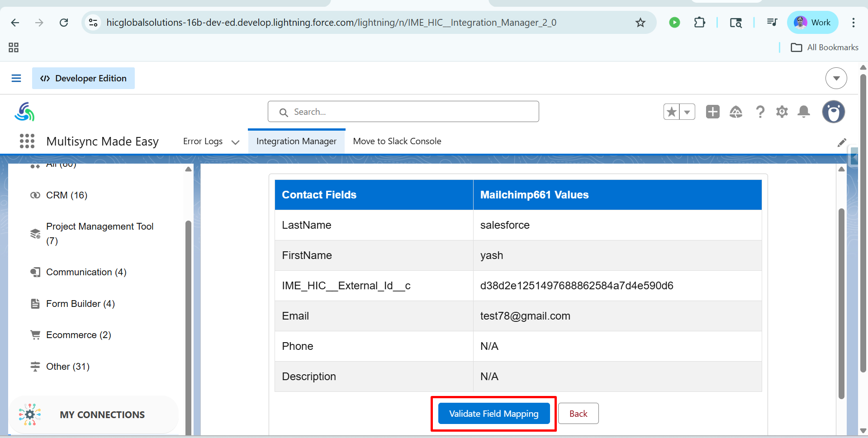Screen dimensions: 868x438
Task: Open the Work profile menu
Action: [812, 23]
